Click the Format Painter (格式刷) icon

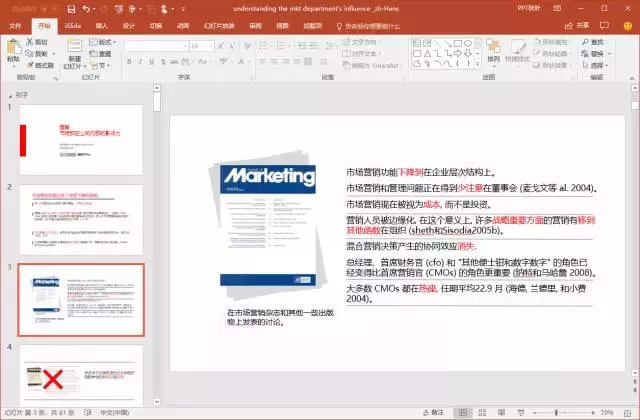point(29,65)
